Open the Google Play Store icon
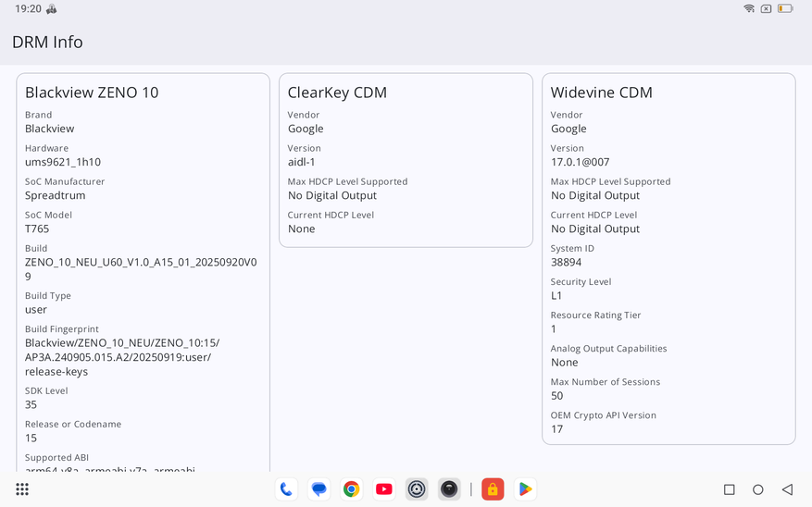This screenshot has height=507, width=812. pyautogui.click(x=525, y=489)
